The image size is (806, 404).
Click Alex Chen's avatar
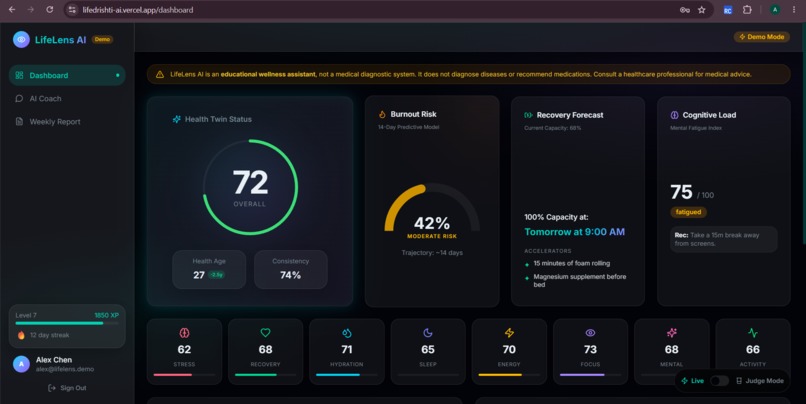point(21,364)
